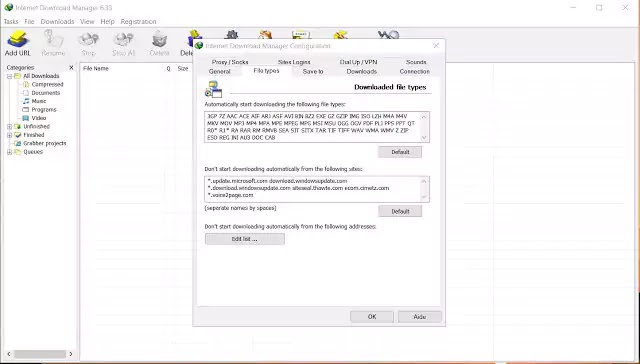
Task: Select the Documents category icon
Action: coord(26,93)
